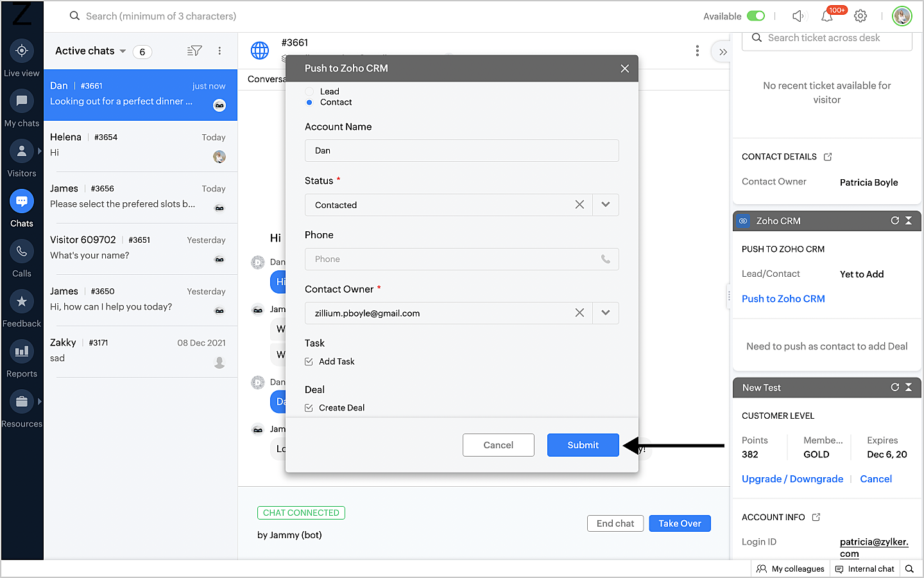
Task: Click the Upgrade / Downgrade link
Action: [x=792, y=479]
